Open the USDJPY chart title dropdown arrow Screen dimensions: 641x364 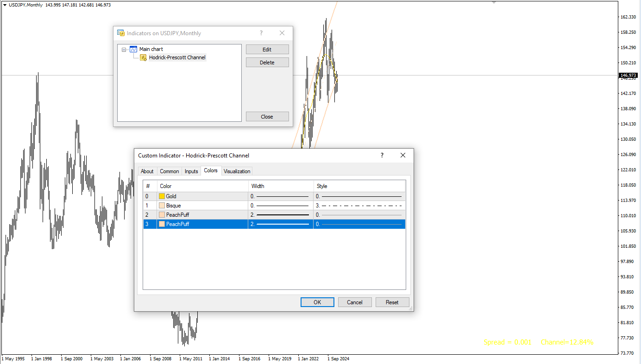coord(4,5)
